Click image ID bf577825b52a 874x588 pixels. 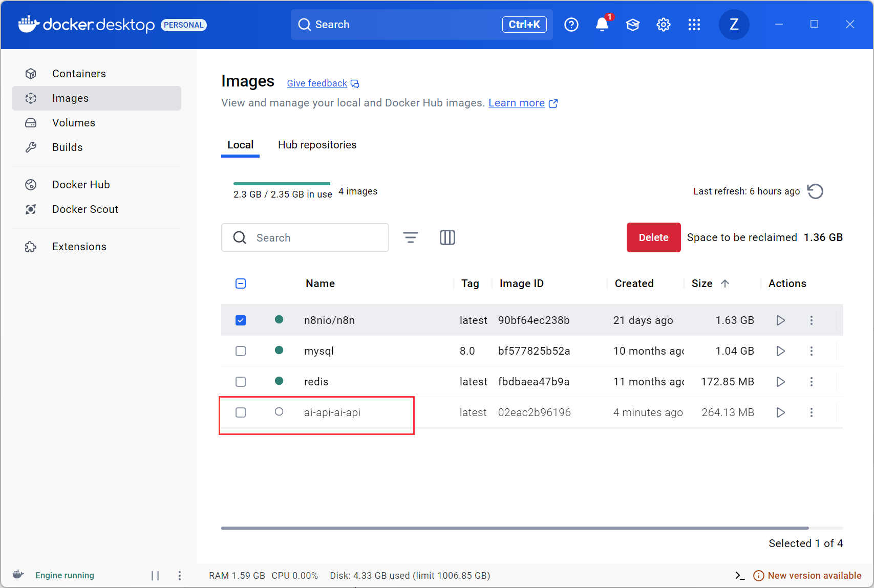pos(534,351)
